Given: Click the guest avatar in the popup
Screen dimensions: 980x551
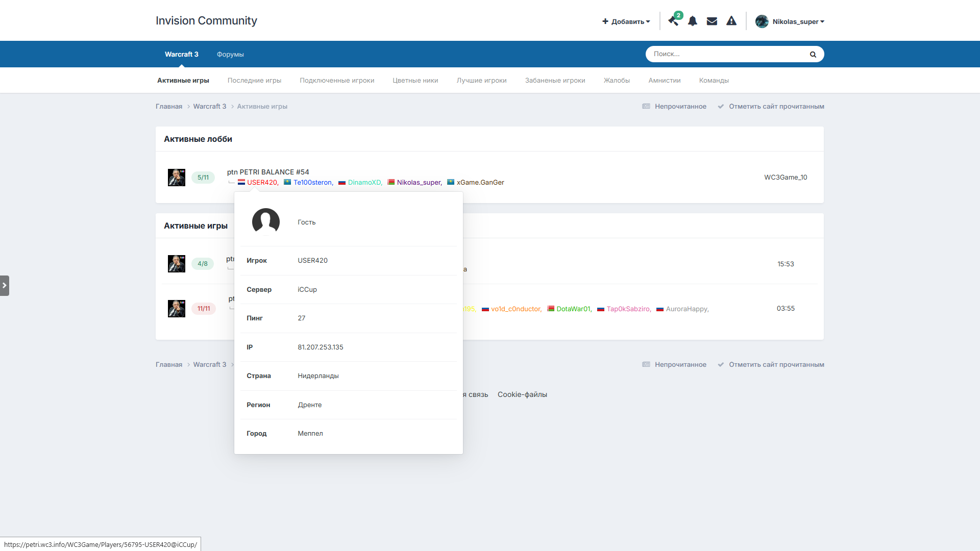Looking at the screenshot, I should pyautogui.click(x=266, y=222).
